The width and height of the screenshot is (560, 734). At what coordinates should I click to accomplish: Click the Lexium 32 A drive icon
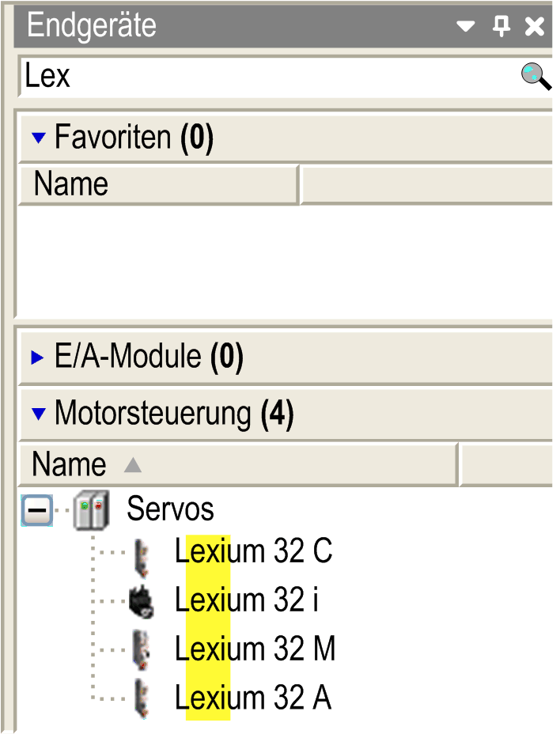click(142, 699)
